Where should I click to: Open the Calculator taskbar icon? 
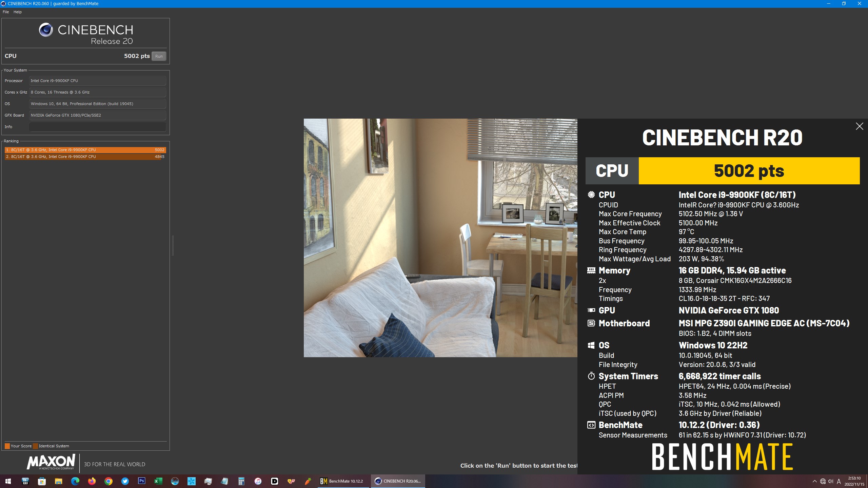(241, 481)
